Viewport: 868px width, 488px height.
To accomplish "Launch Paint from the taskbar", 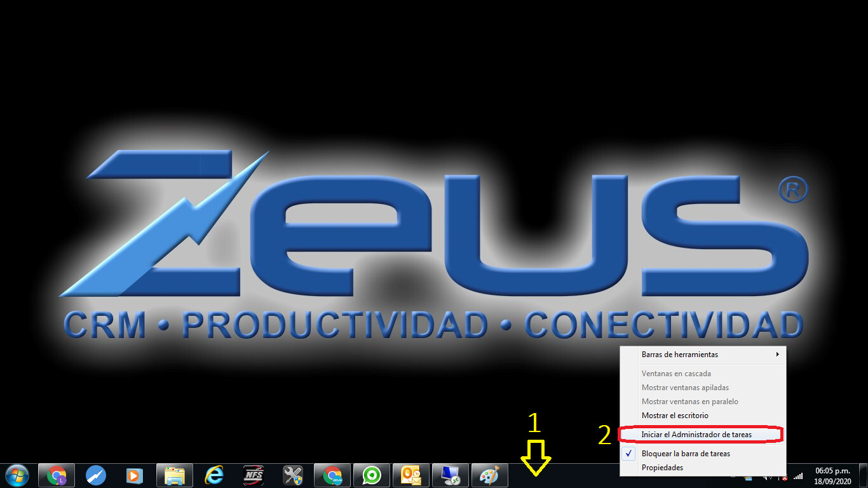I will point(490,475).
